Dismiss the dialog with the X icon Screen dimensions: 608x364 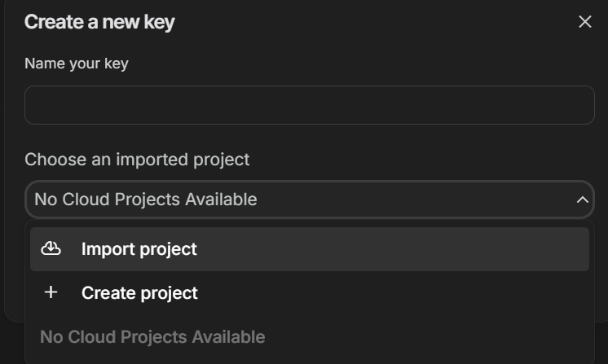(584, 22)
